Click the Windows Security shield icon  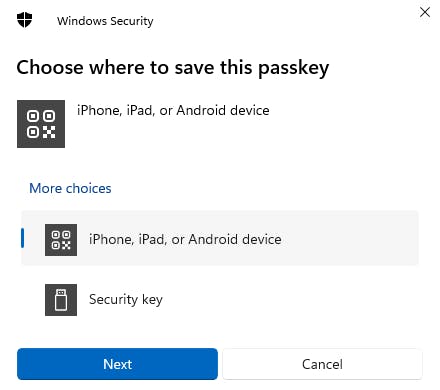coord(24,20)
